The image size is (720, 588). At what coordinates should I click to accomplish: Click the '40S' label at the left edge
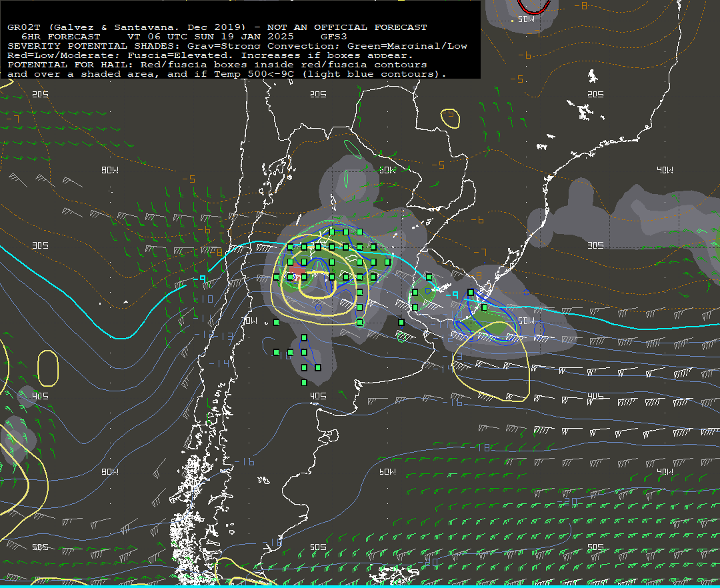[40, 396]
